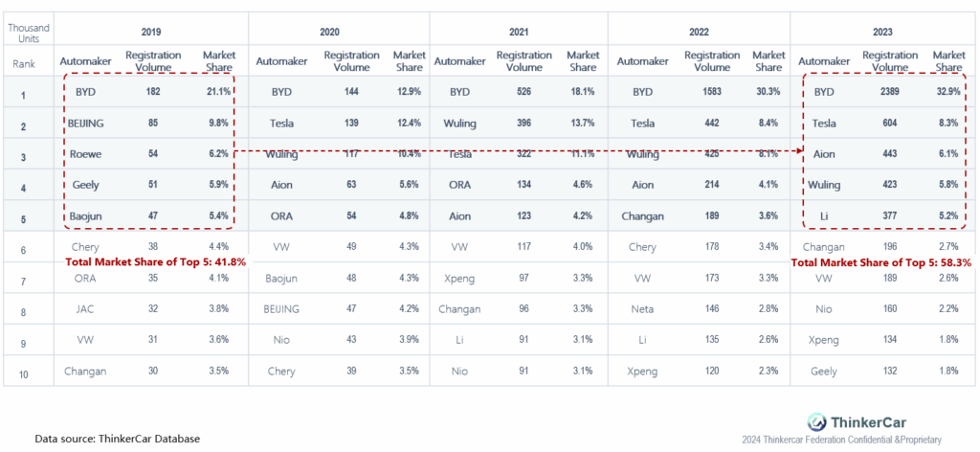Select the 2019 year column header
The width and height of the screenshot is (980, 452).
click(x=150, y=32)
